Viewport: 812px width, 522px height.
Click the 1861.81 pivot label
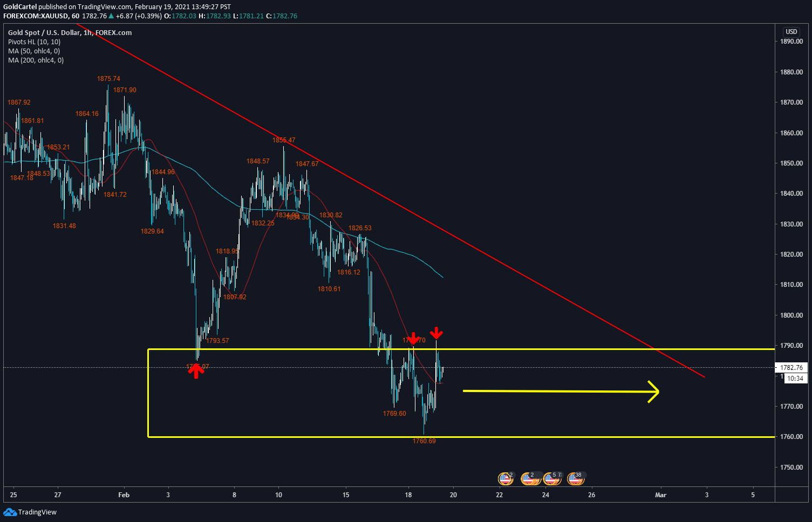(x=32, y=121)
